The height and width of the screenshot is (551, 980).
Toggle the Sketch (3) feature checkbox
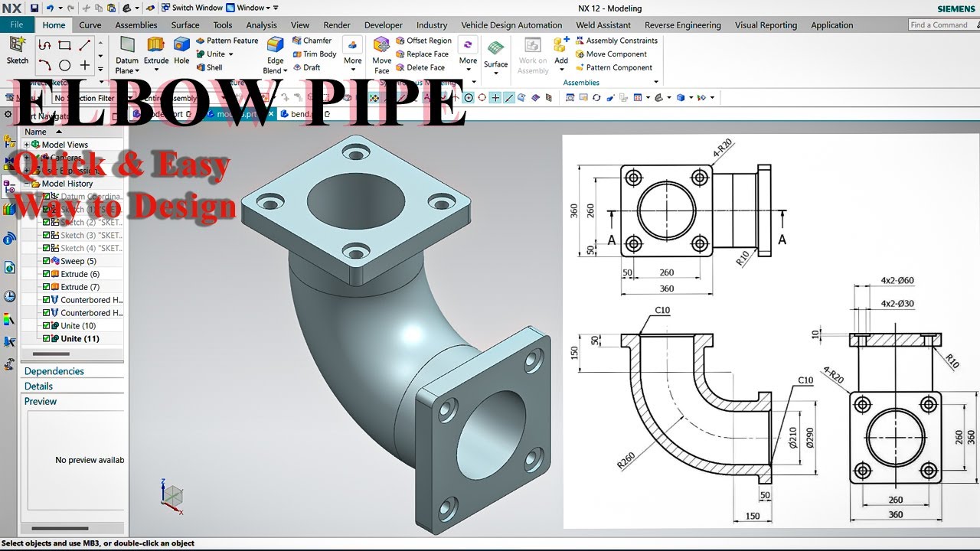coord(47,235)
